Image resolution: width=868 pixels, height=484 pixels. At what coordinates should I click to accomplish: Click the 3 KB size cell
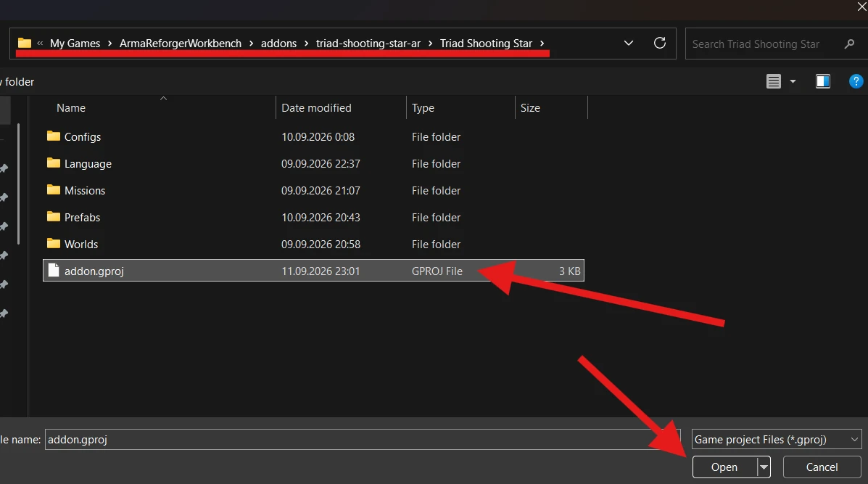(x=570, y=271)
